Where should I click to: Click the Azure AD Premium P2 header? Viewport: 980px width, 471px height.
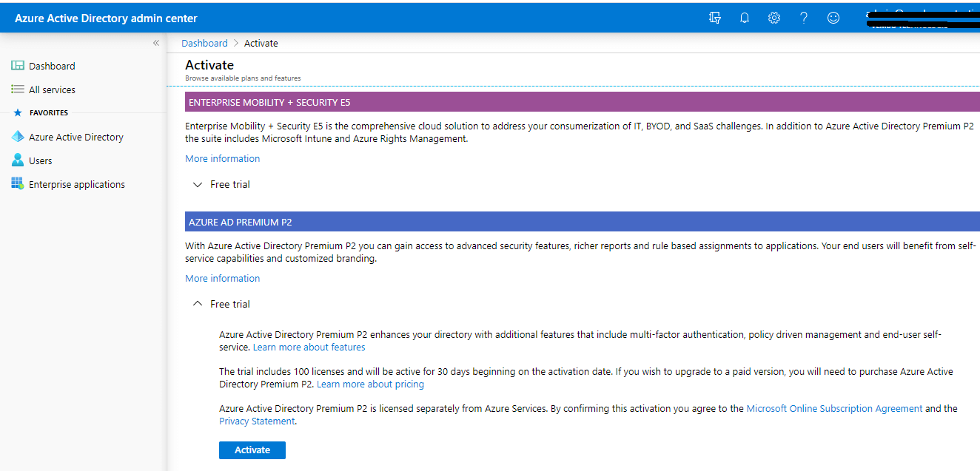(583, 222)
